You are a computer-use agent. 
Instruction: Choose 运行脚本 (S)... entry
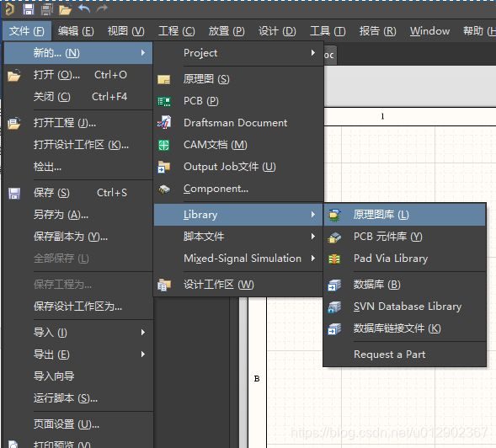pyautogui.click(x=78, y=398)
